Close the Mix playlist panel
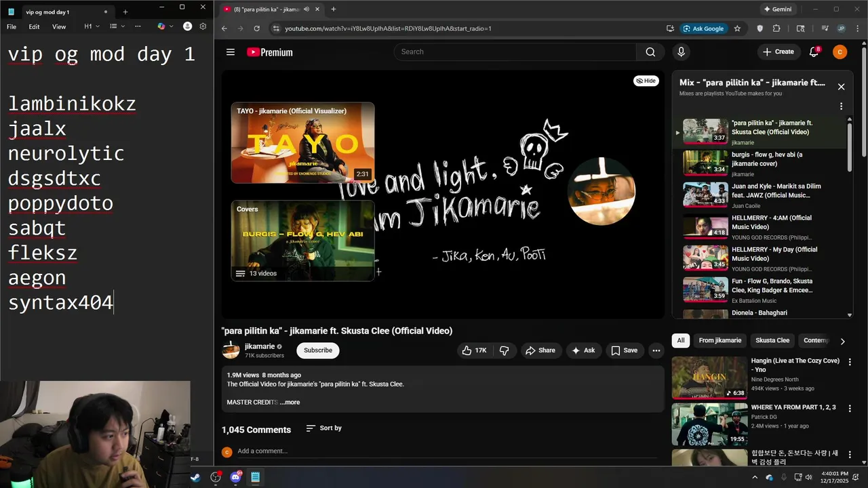This screenshot has height=488, width=868. click(841, 87)
